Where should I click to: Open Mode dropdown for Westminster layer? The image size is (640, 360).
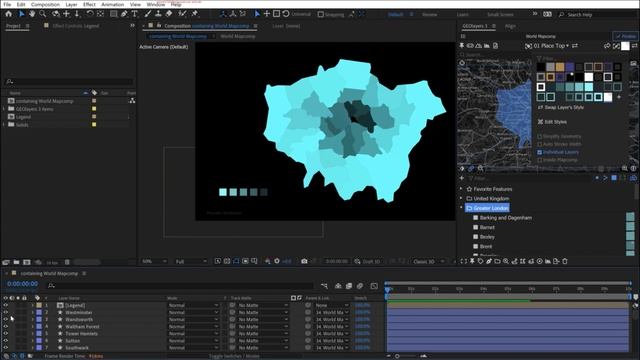coord(193,312)
